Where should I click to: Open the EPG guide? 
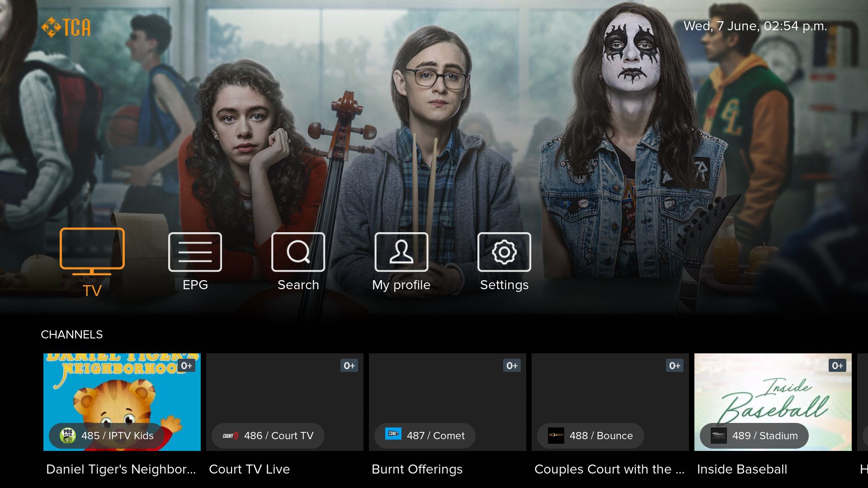pos(195,252)
